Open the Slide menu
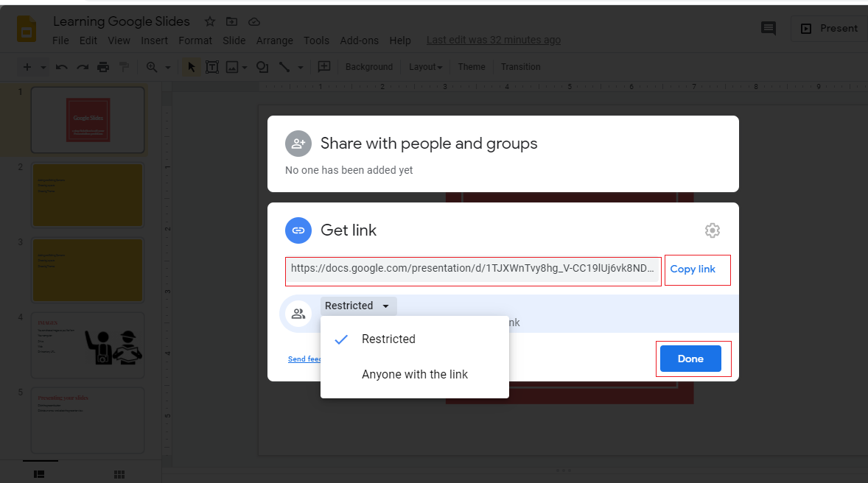 pyautogui.click(x=234, y=40)
